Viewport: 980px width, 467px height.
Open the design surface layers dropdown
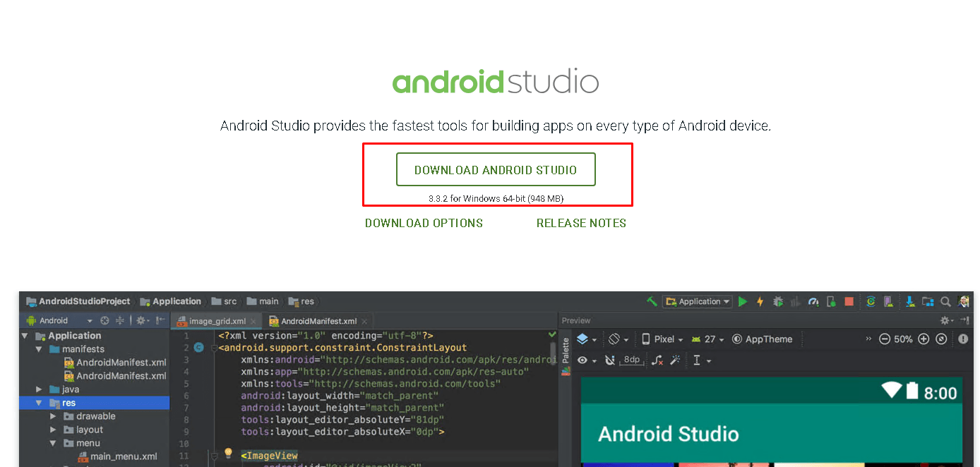coord(587,339)
